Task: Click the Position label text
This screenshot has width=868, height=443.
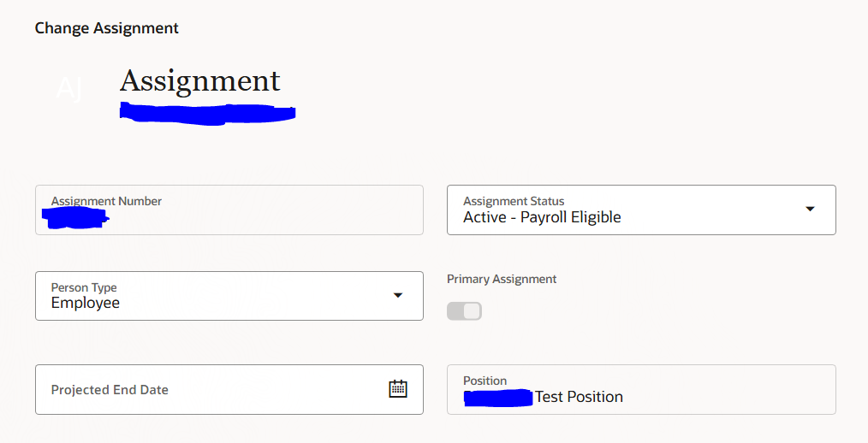Action: 485,381
